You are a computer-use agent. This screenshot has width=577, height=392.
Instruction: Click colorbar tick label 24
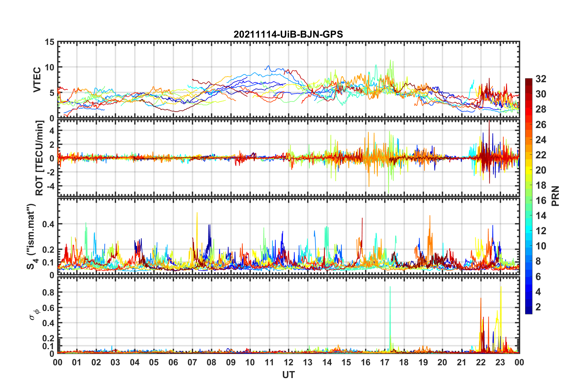[541, 140]
